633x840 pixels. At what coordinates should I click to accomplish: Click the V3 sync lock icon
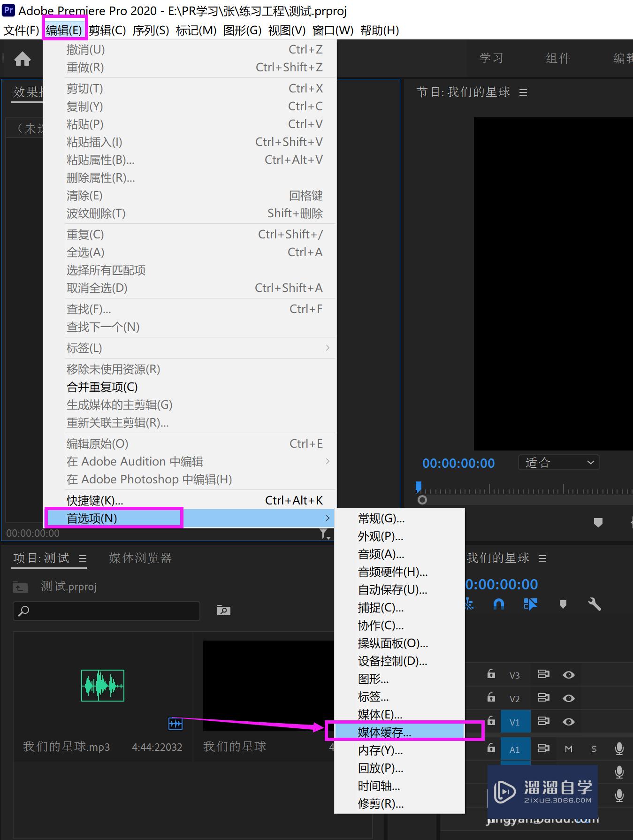tap(543, 674)
